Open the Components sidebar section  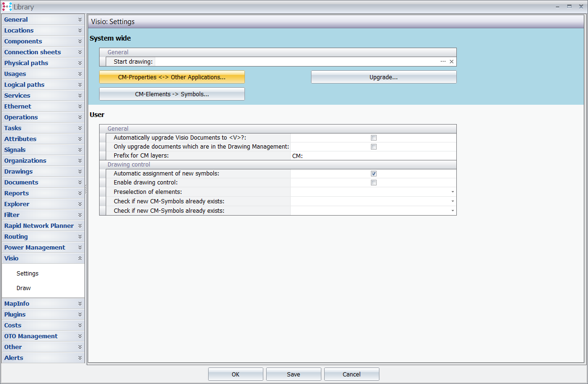43,42
